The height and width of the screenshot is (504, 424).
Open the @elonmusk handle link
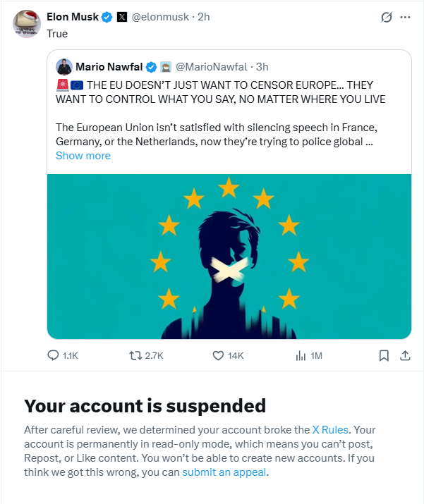coord(160,17)
